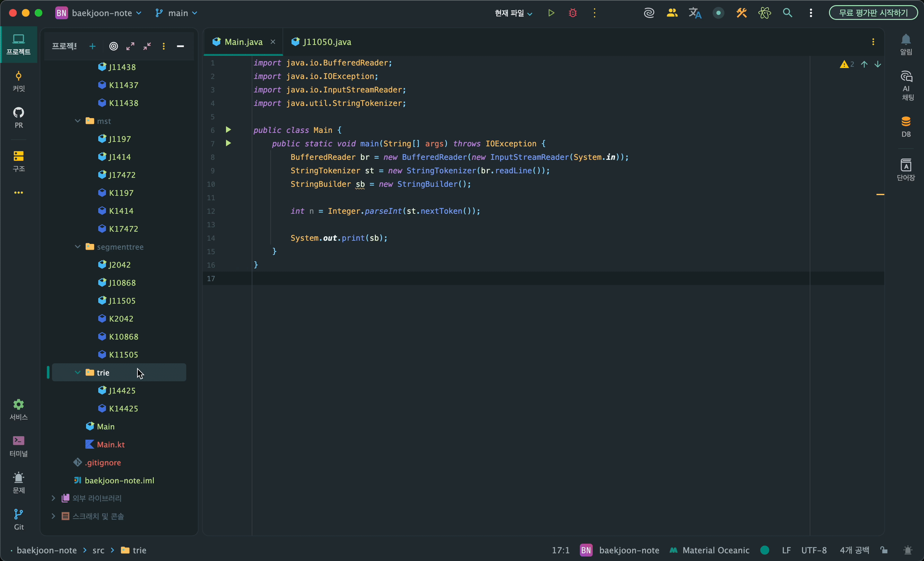Open the Commit tool window
The height and width of the screenshot is (561, 924).
(18, 81)
